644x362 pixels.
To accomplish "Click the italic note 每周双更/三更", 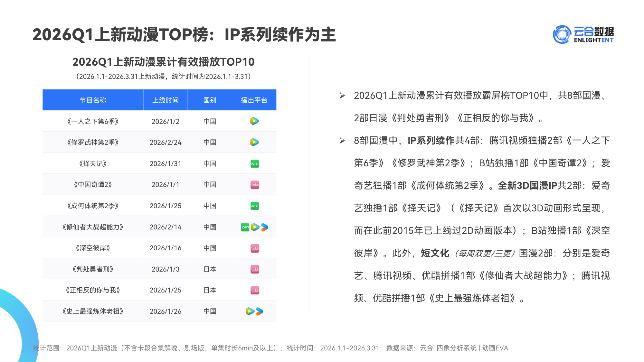I will coord(485,254).
